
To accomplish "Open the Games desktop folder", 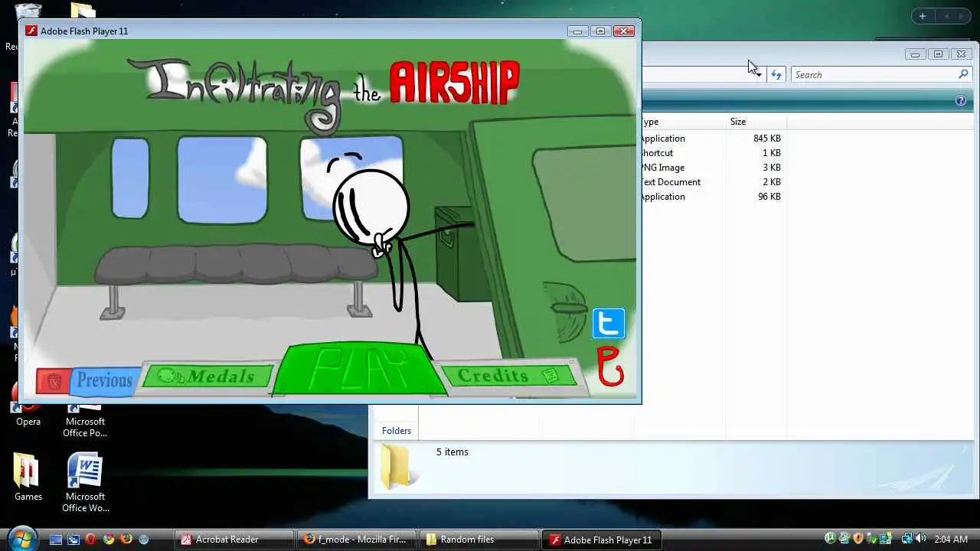I will (x=28, y=477).
